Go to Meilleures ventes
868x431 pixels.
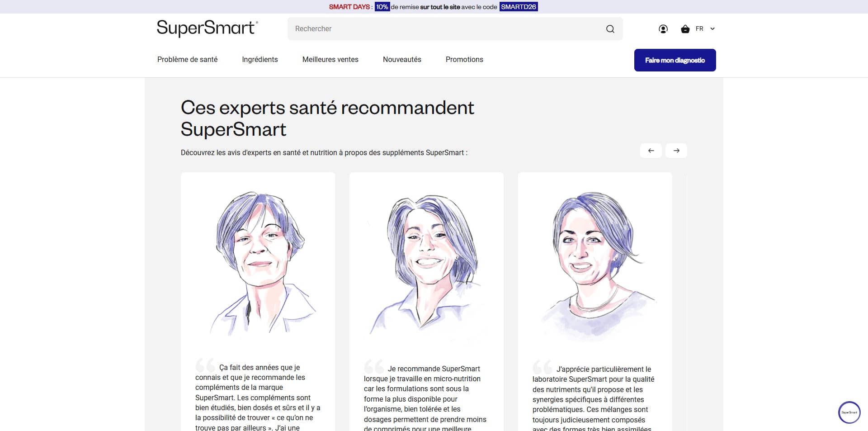330,59
